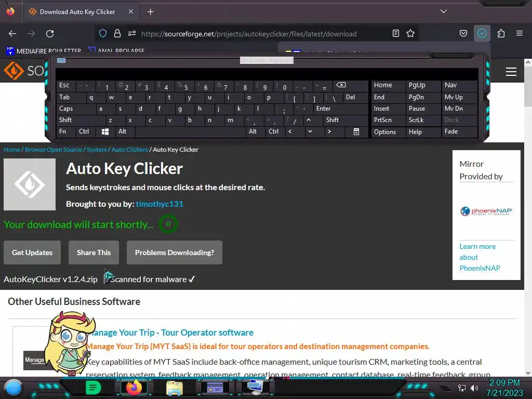Open the Extensions puzzle icon
532x399 pixels.
[x=501, y=34]
